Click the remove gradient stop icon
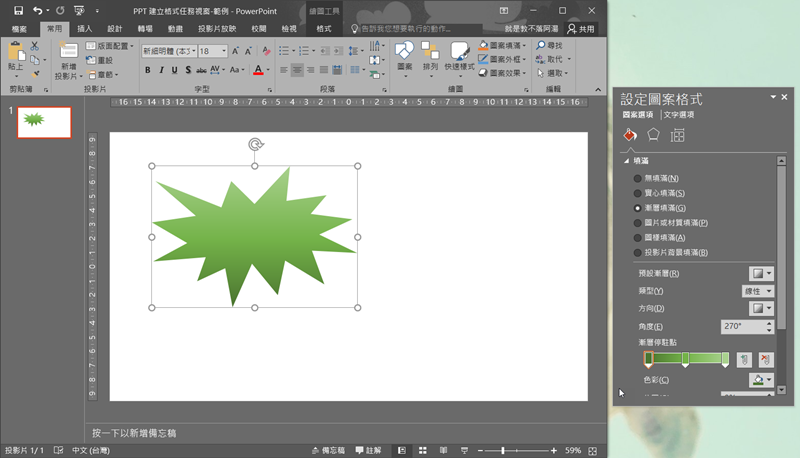800x458 pixels. coord(765,359)
